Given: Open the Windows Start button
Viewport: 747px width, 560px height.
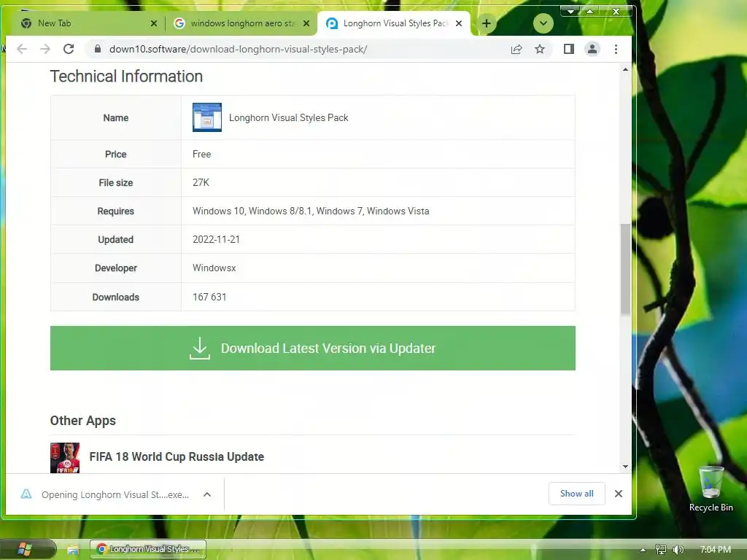Looking at the screenshot, I should tap(24, 549).
